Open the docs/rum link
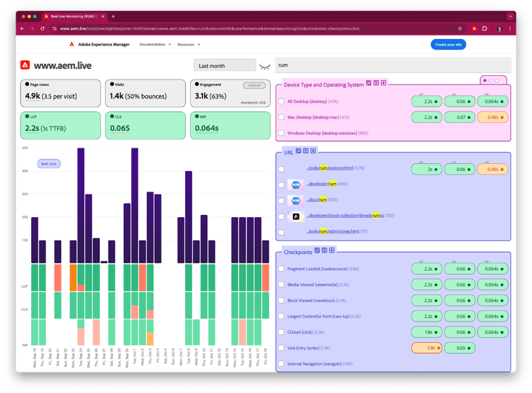The width and height of the screenshot is (532, 393). pyautogui.click(x=316, y=199)
